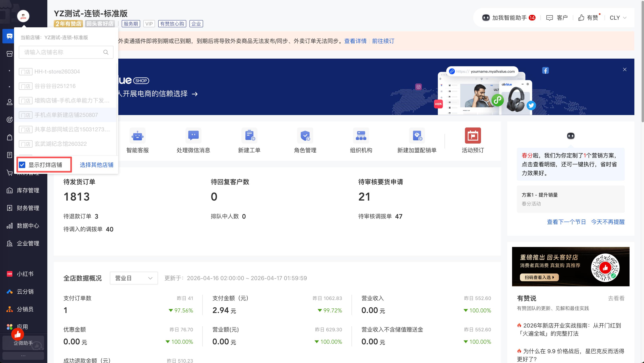Open 企业管理 in the sidebar
The image size is (644, 363).
[23, 243]
